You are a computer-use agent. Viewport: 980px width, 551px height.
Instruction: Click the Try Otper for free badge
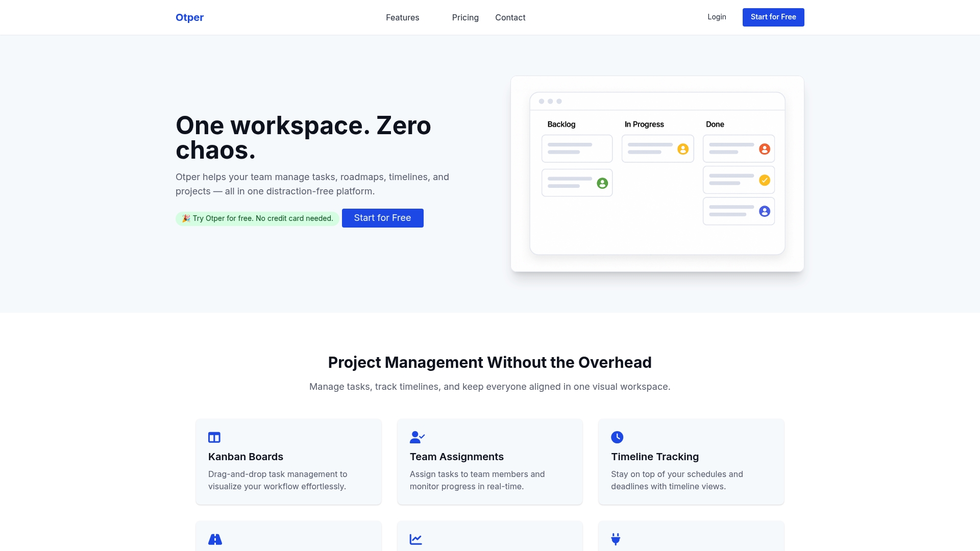click(257, 218)
